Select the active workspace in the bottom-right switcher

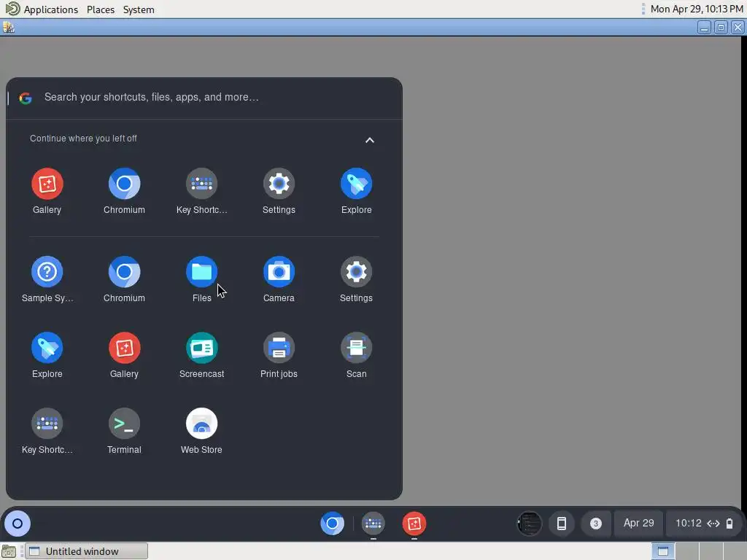pos(662,551)
